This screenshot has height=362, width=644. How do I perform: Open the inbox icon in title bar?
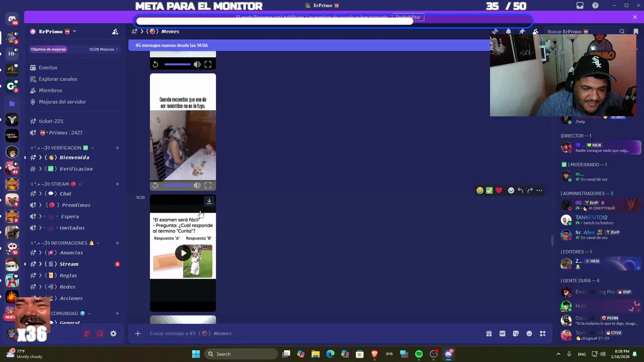coord(580,6)
